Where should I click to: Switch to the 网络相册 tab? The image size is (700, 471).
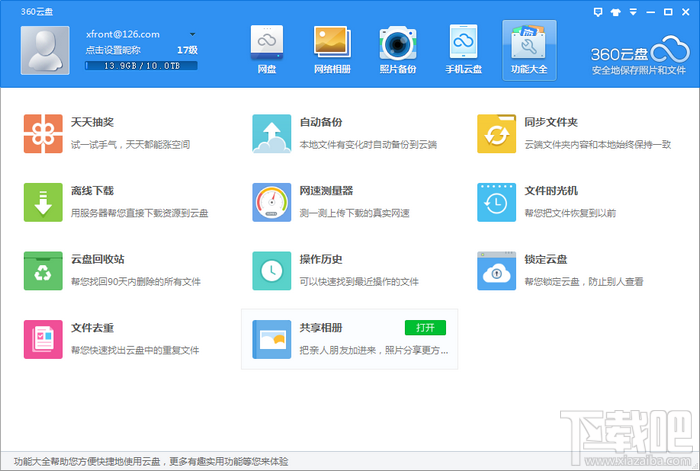[x=332, y=50]
